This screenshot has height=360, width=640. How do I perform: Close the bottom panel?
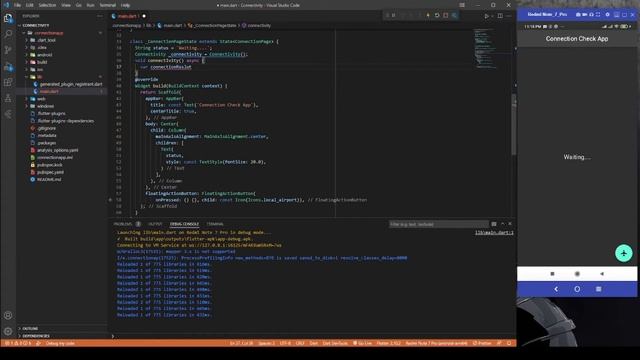510,224
